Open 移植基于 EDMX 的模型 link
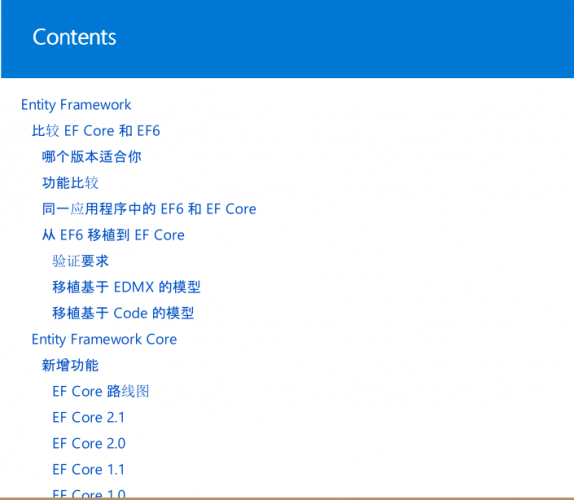 click(x=126, y=287)
